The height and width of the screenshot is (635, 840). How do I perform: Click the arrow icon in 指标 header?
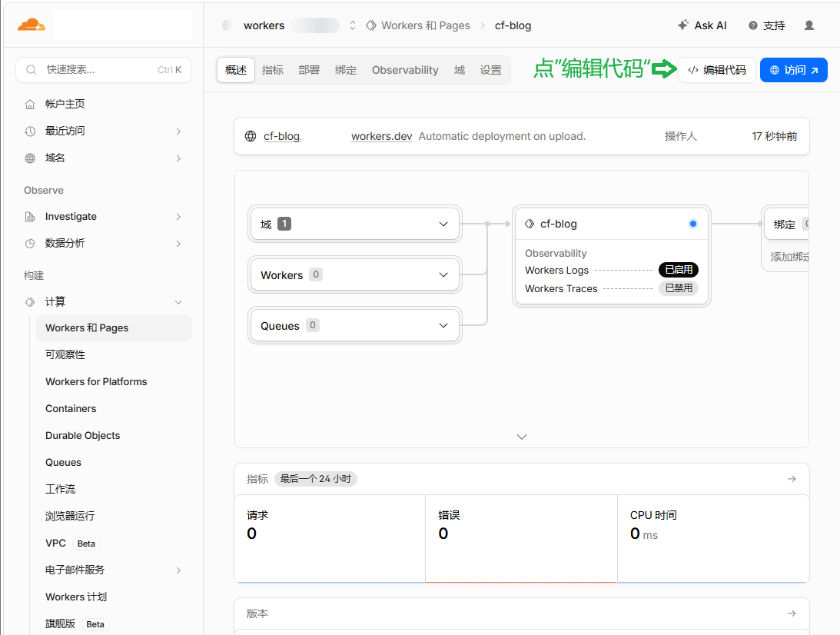[792, 479]
